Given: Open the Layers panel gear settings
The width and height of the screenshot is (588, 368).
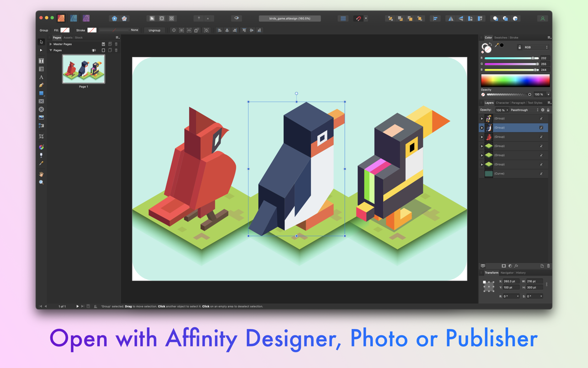Looking at the screenshot, I should [543, 110].
